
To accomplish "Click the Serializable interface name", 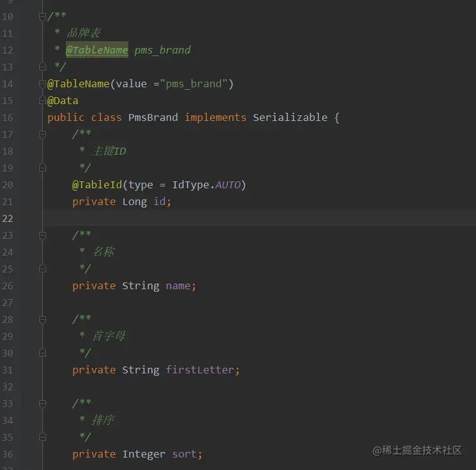I will click(290, 117).
